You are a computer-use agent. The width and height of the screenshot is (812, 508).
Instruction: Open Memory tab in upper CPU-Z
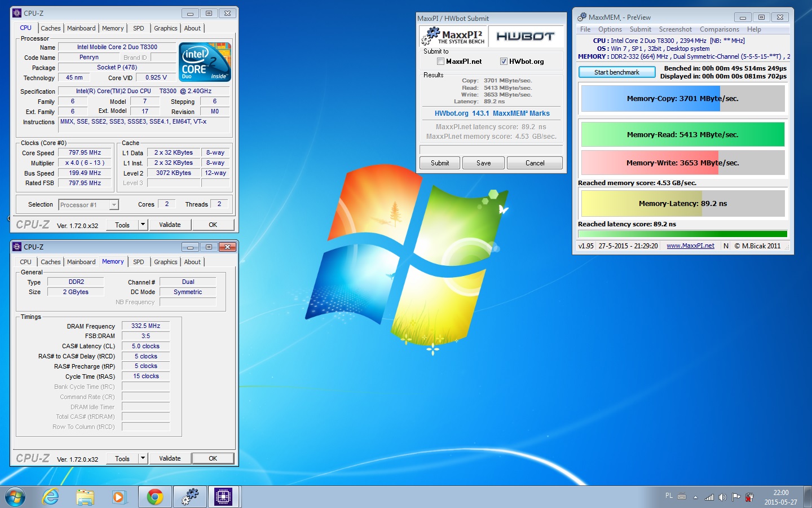pyautogui.click(x=113, y=28)
